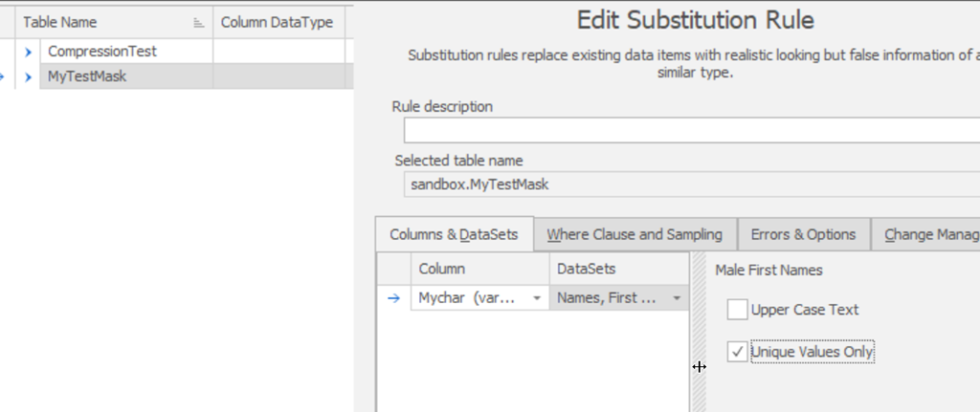Image resolution: width=980 pixels, height=412 pixels.
Task: Switch to the Columns & DataSets tab
Action: [453, 234]
